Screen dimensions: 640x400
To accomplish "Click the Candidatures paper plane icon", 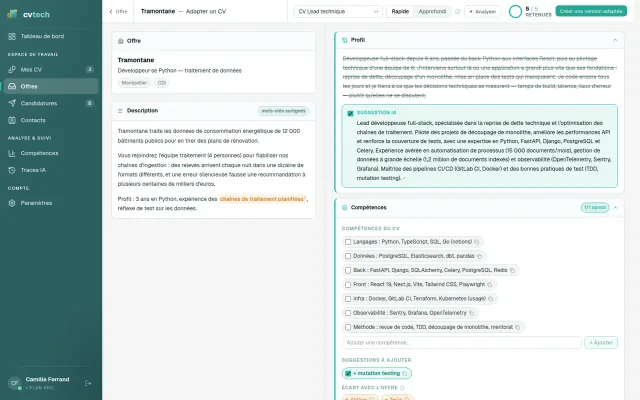I will (x=12, y=103).
